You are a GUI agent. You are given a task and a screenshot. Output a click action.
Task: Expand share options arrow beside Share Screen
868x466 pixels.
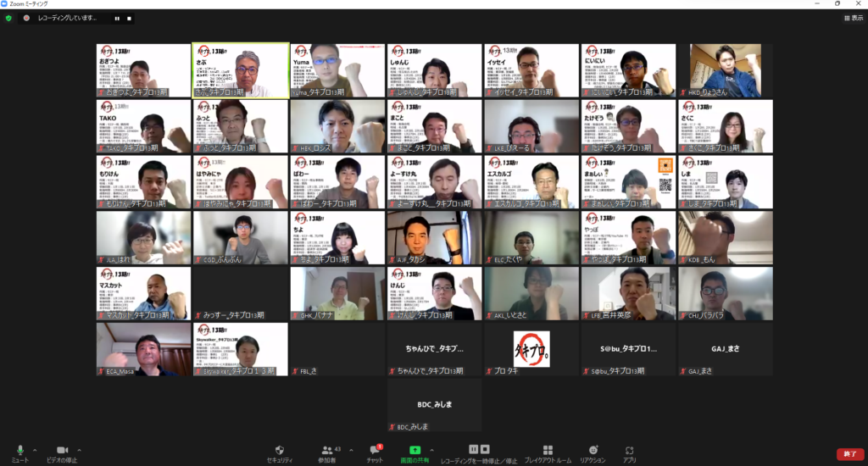pos(432,450)
